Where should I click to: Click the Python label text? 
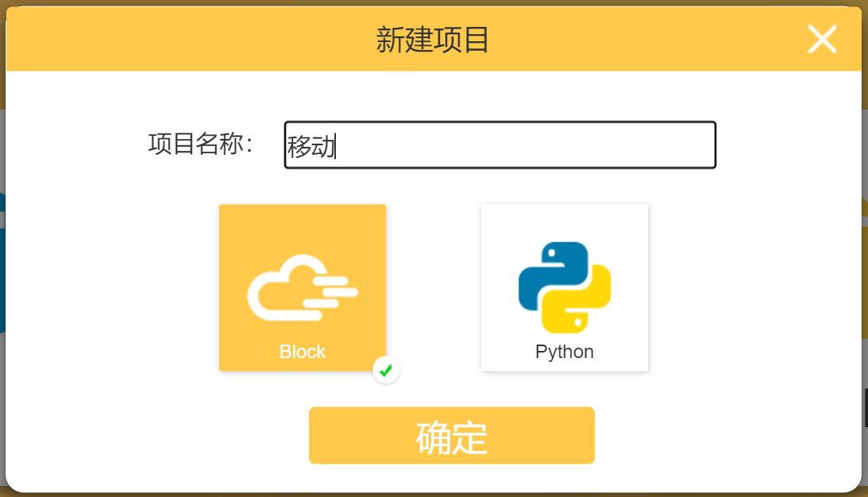(x=565, y=352)
